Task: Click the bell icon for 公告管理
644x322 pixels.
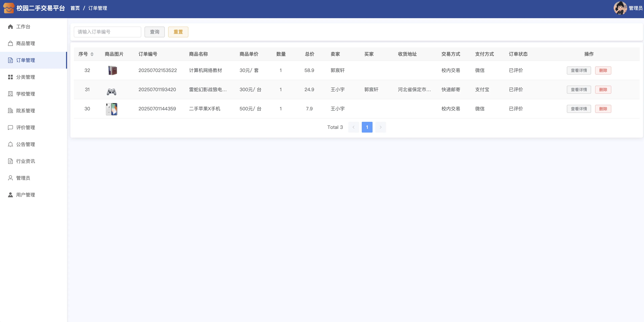Action: tap(10, 144)
